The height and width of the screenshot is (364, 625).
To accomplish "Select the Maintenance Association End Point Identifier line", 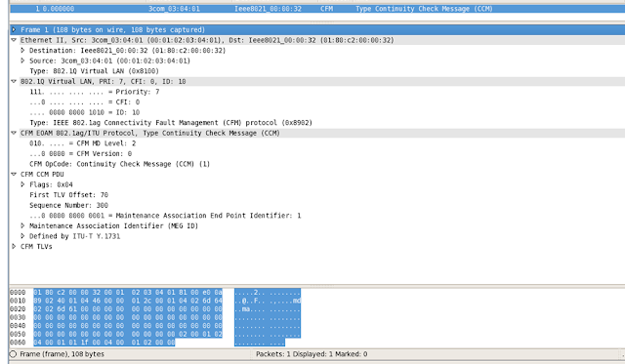I will 165,216.
